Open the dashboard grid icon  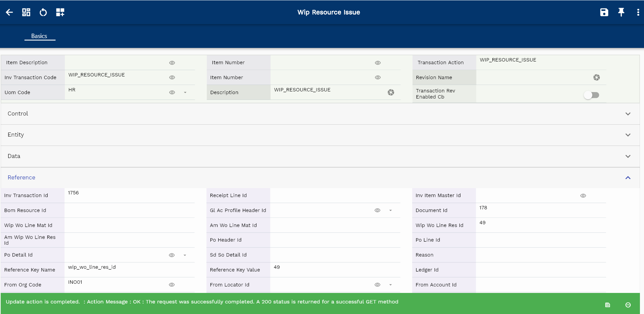click(x=26, y=13)
